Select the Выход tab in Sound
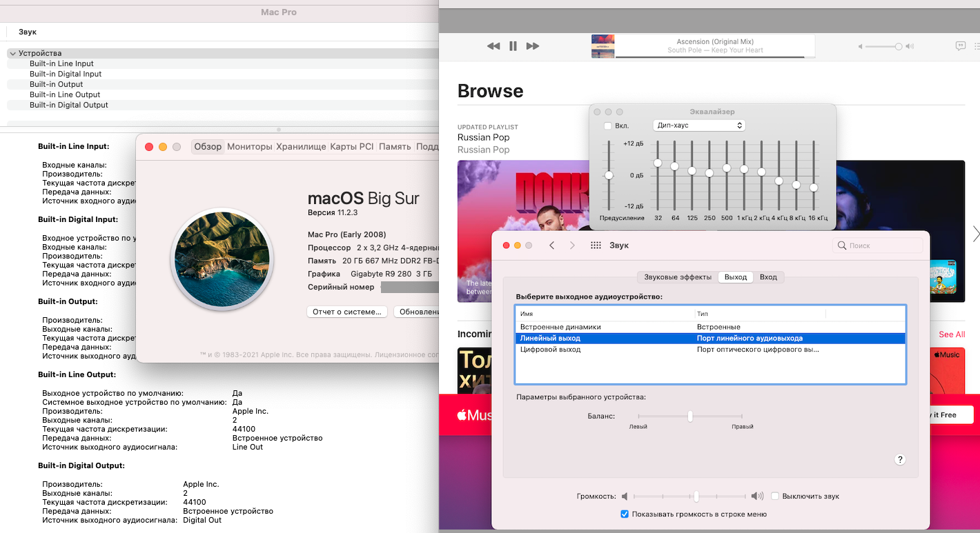The image size is (980, 533). [x=736, y=277]
